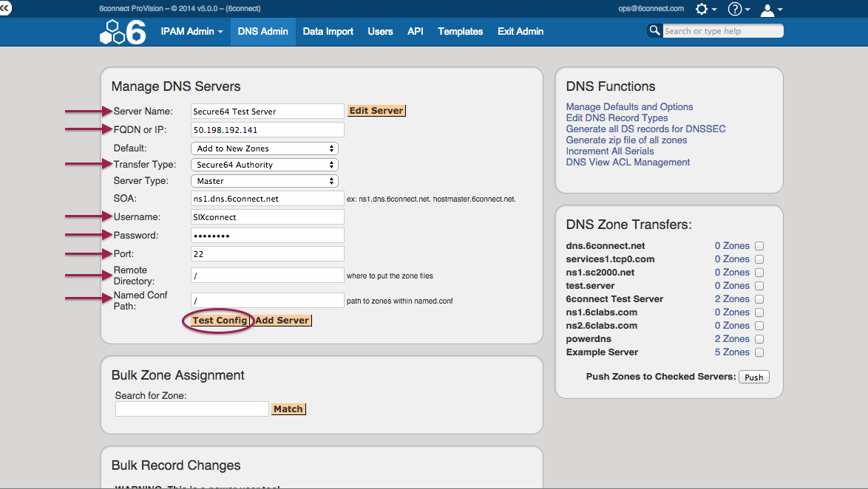The width and height of the screenshot is (868, 489).
Task: Collapse sidebar using double chevron icon
Action: click(x=5, y=7)
